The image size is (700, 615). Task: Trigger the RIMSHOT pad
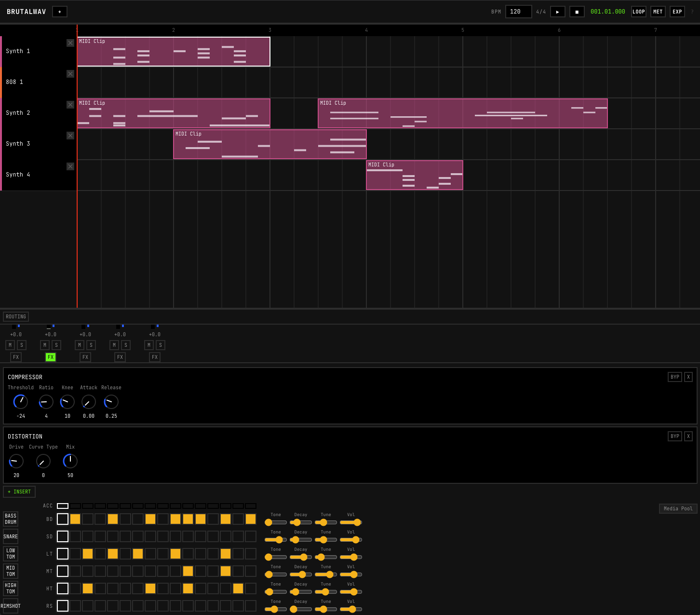pyautogui.click(x=10, y=606)
